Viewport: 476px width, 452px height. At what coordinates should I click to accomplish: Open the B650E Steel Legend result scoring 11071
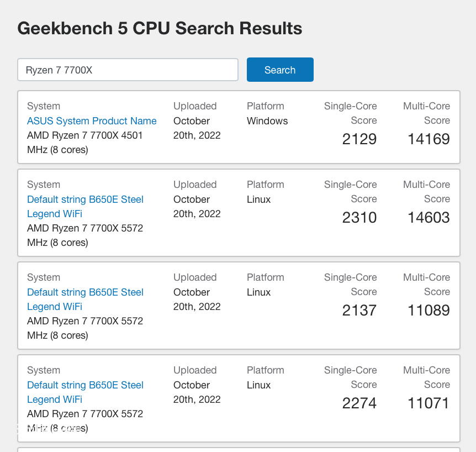(85, 392)
